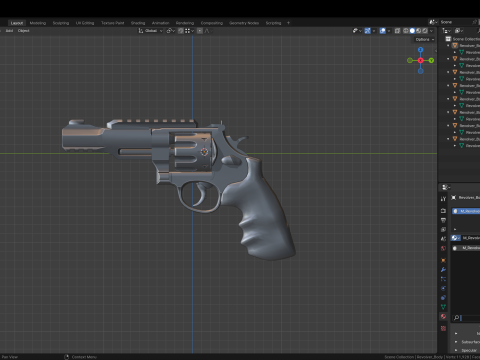Click the Scene Collection icon in outliner
Image resolution: width=480 pixels, height=360 pixels.
pyautogui.click(x=448, y=39)
